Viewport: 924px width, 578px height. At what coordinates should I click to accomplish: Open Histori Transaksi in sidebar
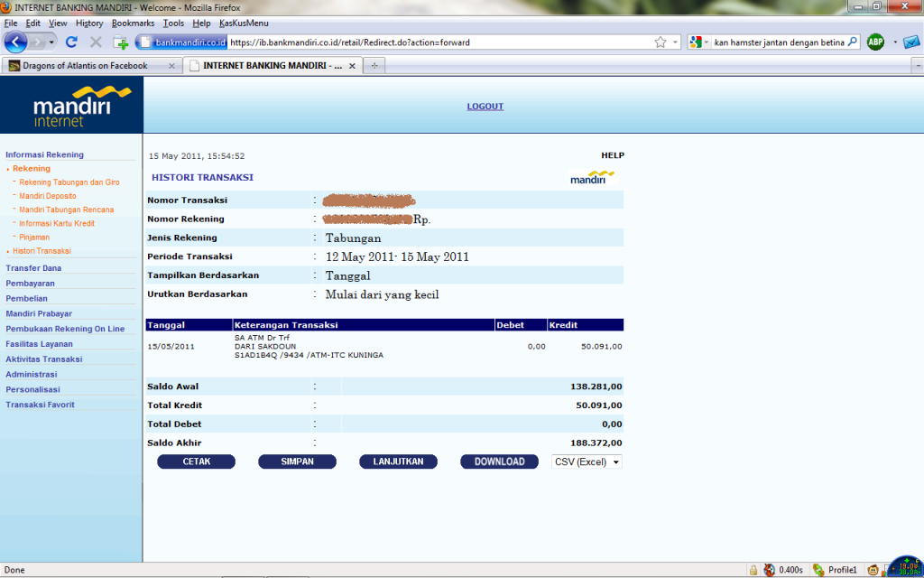(42, 251)
